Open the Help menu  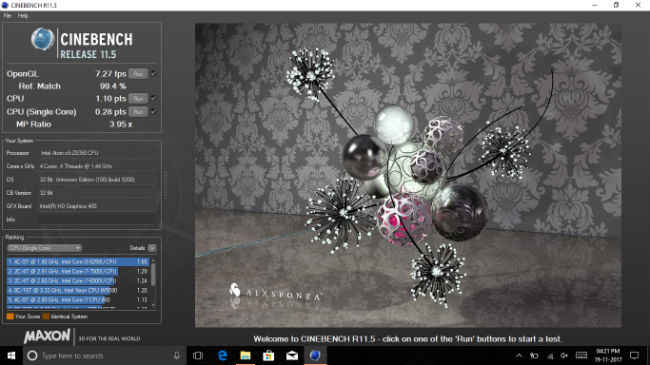pos(22,16)
